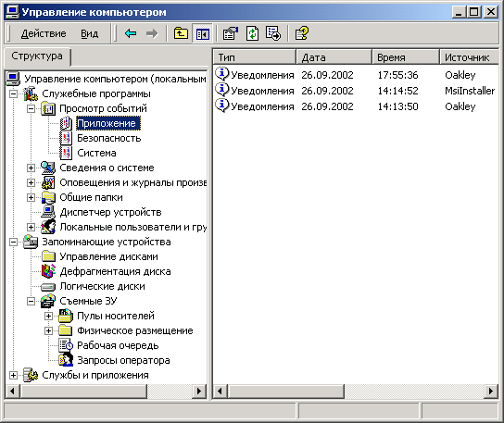Click the Up one level folder icon
Image resolution: width=504 pixels, height=423 pixels.
(181, 33)
